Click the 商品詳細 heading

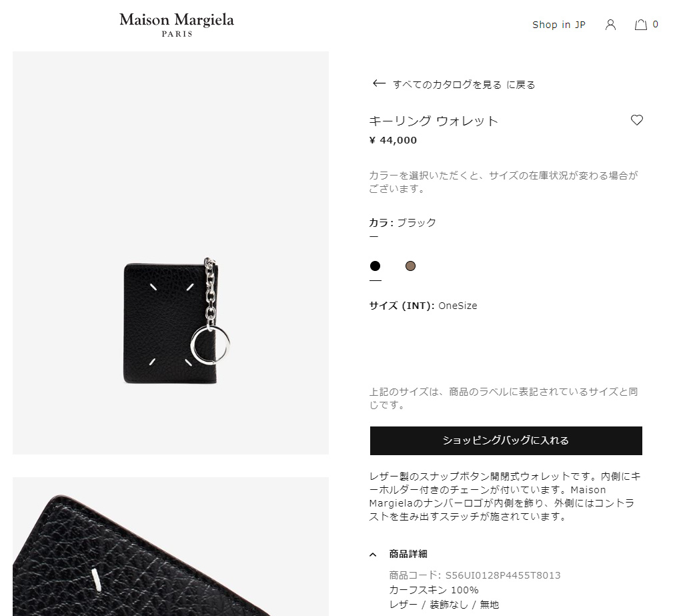pyautogui.click(x=408, y=554)
